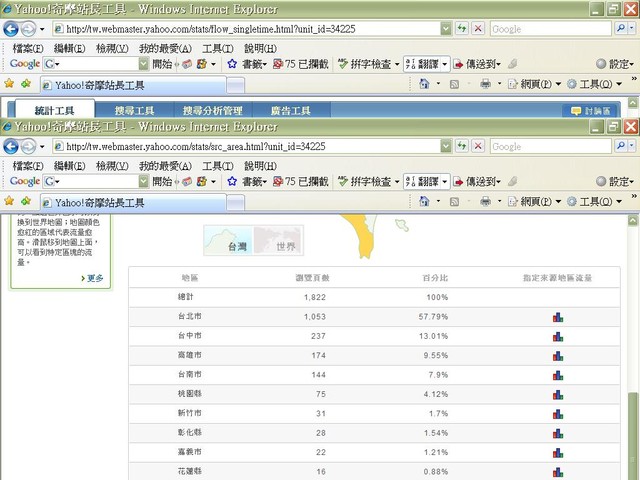Click scroll up arrow in front window

point(632,221)
